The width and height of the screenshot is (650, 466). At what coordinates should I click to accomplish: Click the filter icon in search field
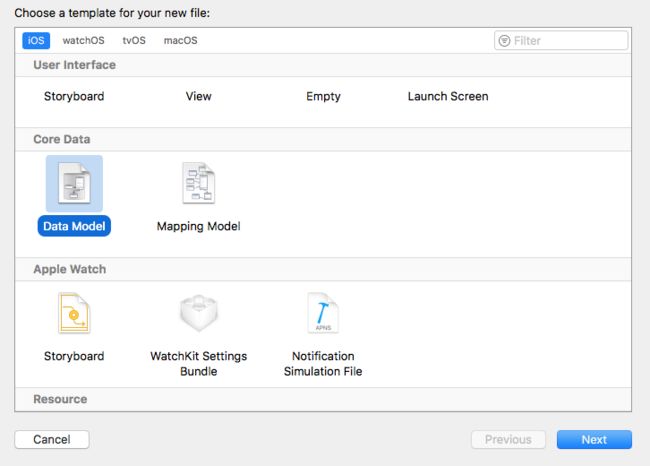504,41
